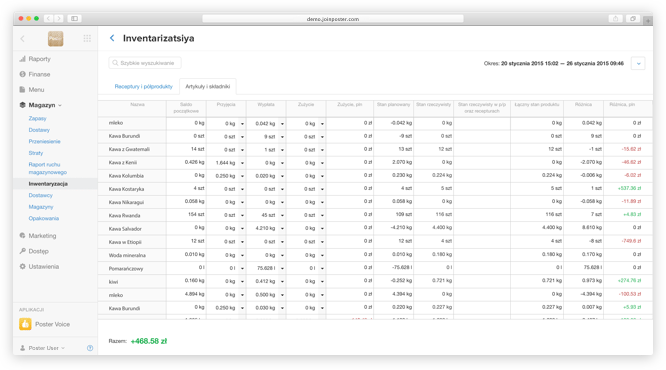Click the Kawa z Gwatemali row name
This screenshot has height=370, width=666.
(x=129, y=150)
